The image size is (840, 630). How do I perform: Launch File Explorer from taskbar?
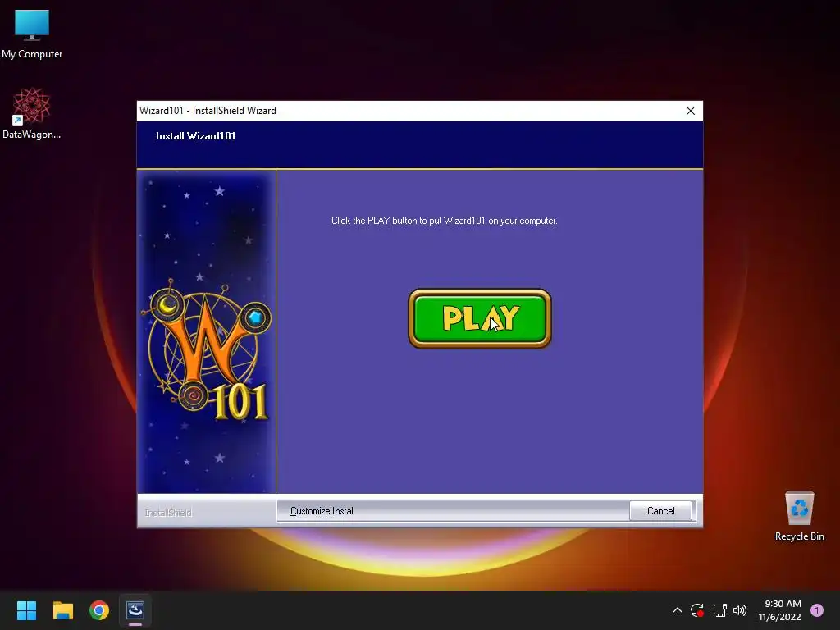tap(62, 610)
